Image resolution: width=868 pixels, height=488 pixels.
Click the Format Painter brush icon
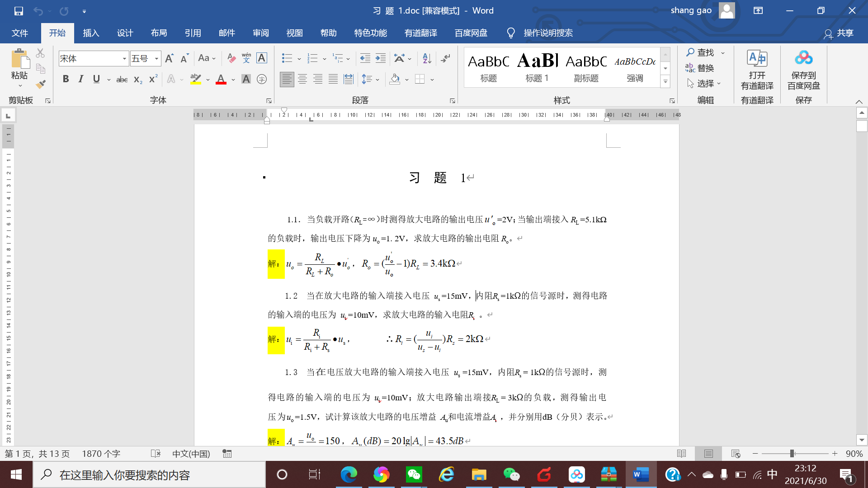(41, 84)
